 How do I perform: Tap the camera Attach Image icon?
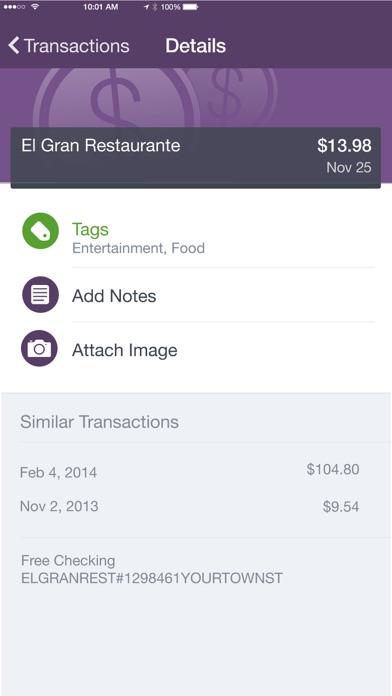pyautogui.click(x=40, y=348)
